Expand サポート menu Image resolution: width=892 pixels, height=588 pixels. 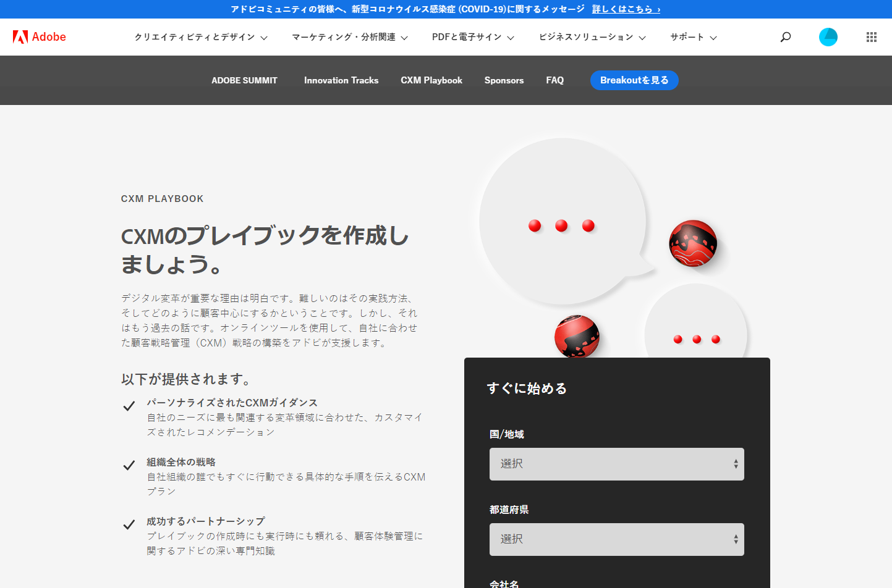point(694,37)
